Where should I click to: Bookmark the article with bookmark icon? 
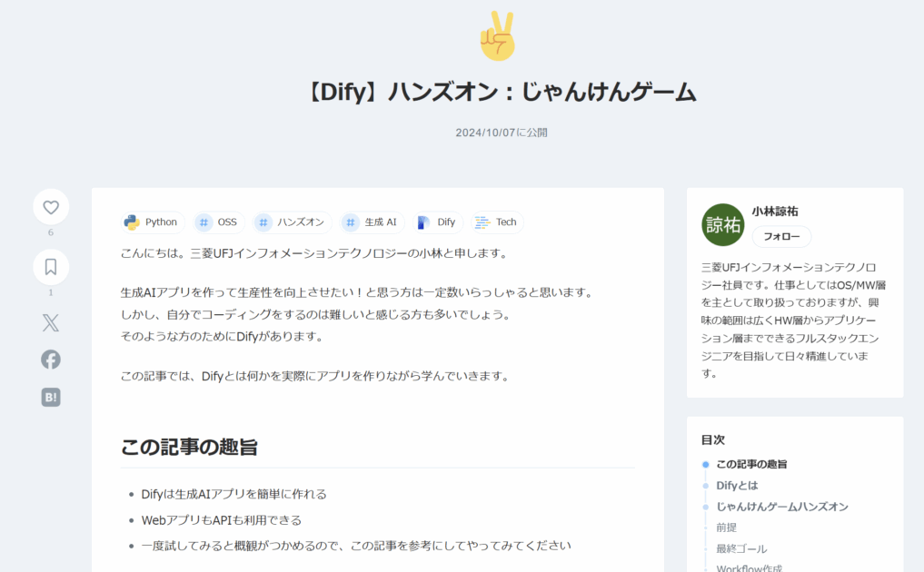point(51,267)
